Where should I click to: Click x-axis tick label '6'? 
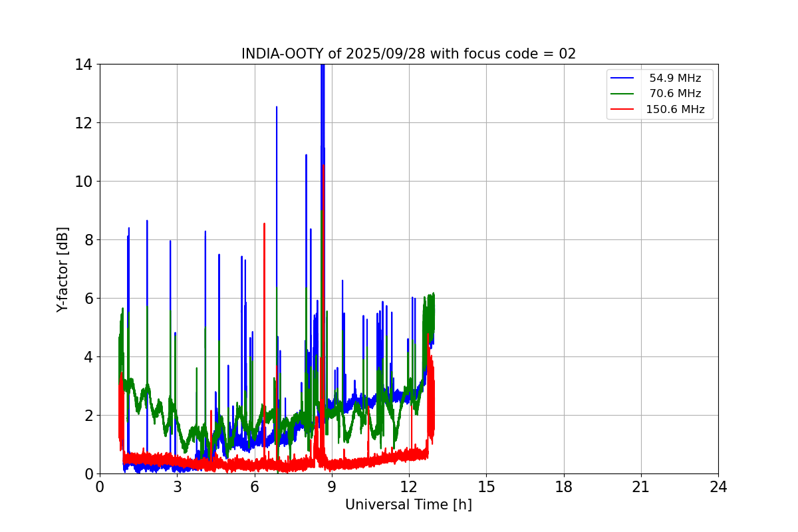254,487
